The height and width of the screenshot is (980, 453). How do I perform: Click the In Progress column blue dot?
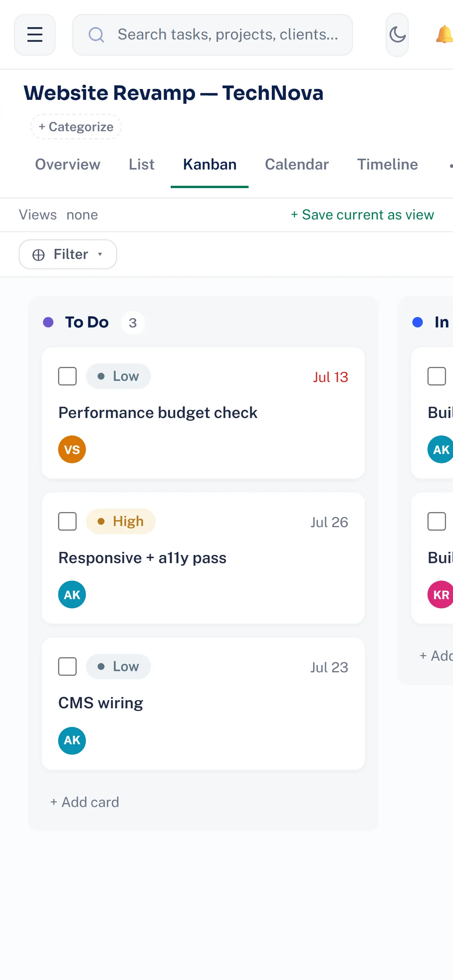417,322
